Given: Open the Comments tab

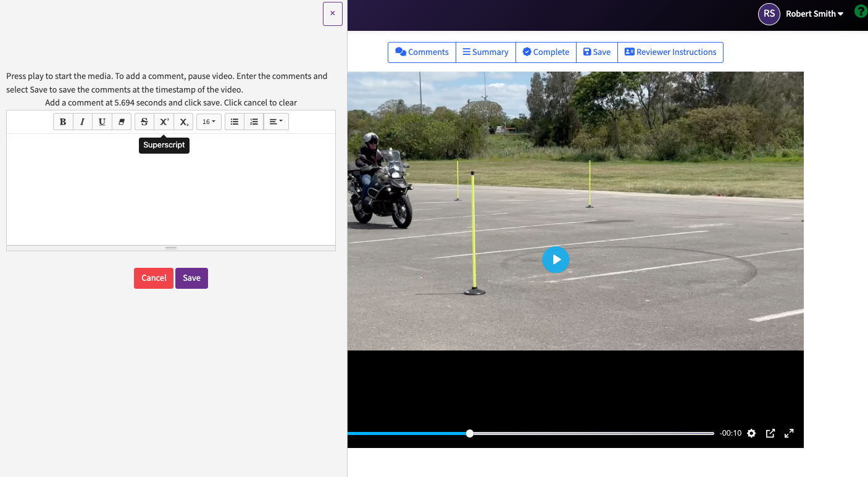Looking at the screenshot, I should coord(422,52).
